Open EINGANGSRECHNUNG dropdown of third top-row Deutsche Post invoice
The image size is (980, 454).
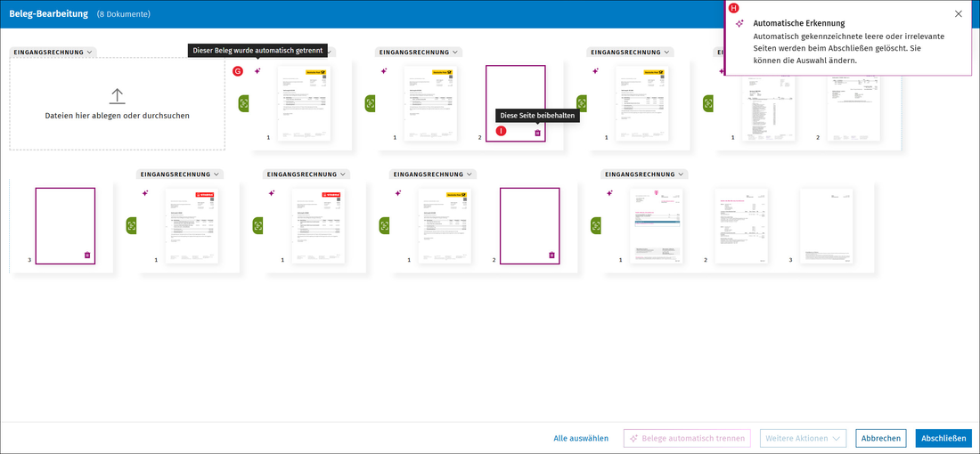click(x=631, y=52)
